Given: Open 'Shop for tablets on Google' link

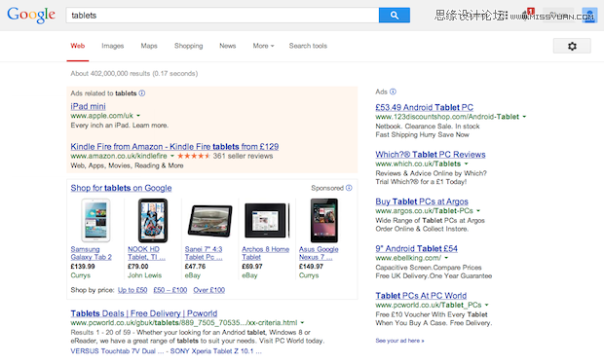Looking at the screenshot, I should click(121, 188).
